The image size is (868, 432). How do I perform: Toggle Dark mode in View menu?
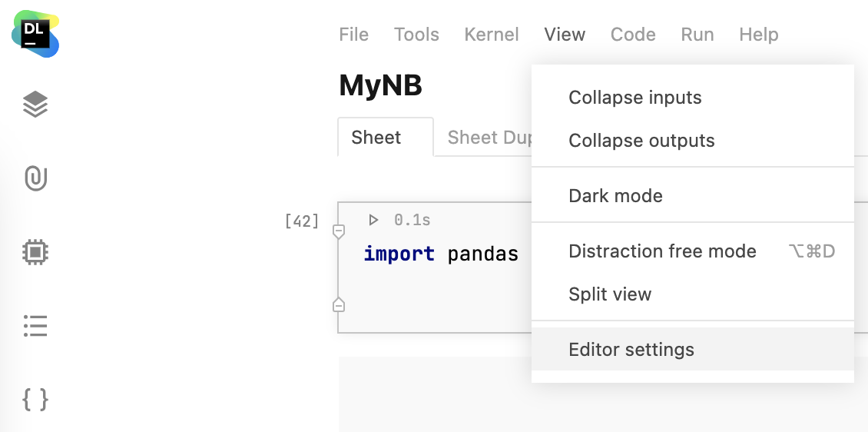[615, 196]
